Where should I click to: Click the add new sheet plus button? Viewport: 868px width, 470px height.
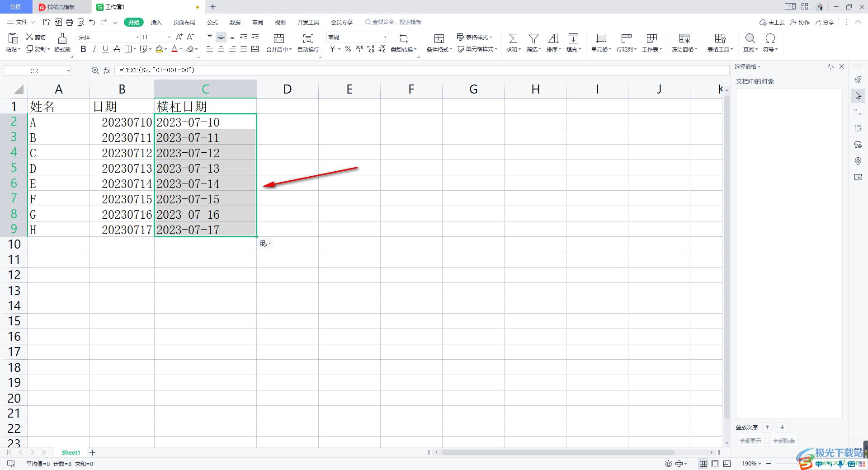[92, 452]
